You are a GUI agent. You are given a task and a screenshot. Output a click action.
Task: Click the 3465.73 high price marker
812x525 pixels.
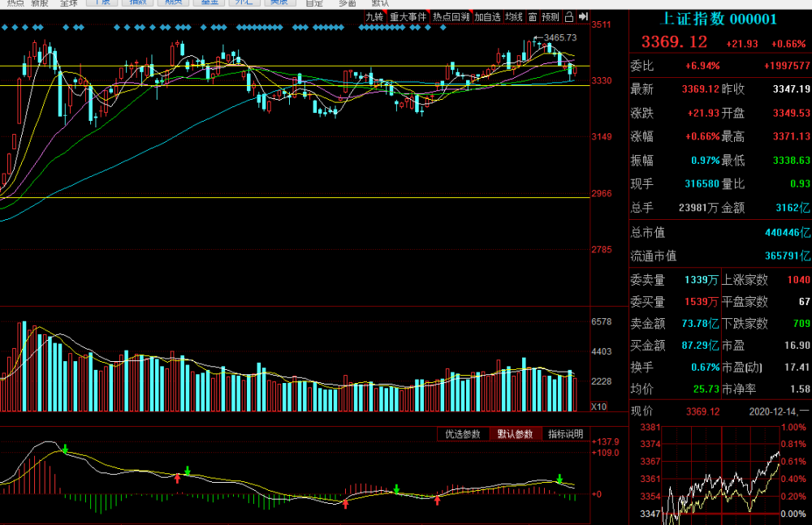pos(559,37)
